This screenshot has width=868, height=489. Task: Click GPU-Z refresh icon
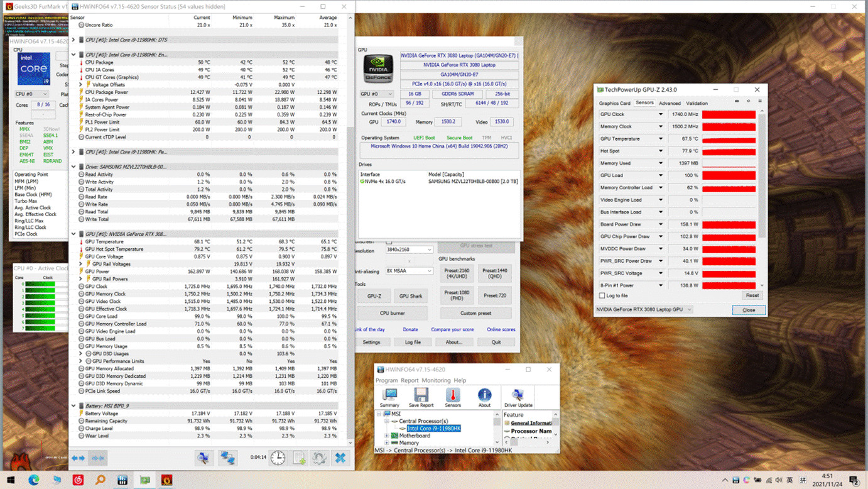pyautogui.click(x=748, y=101)
